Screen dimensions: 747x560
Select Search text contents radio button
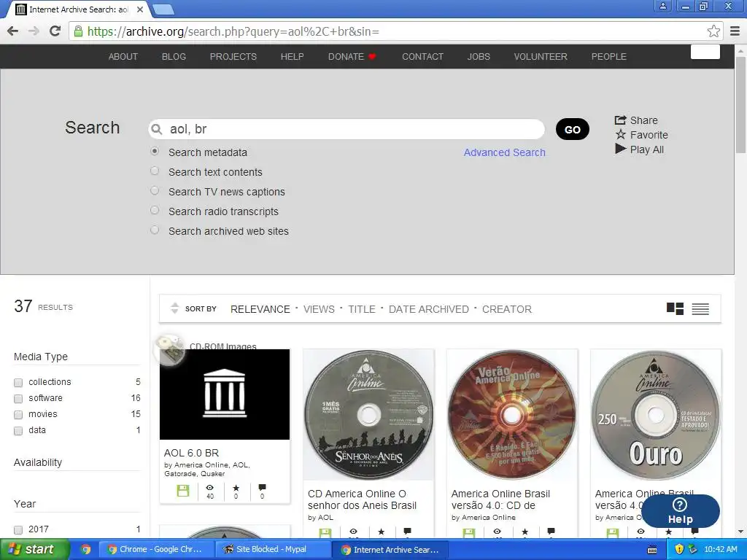tap(155, 171)
